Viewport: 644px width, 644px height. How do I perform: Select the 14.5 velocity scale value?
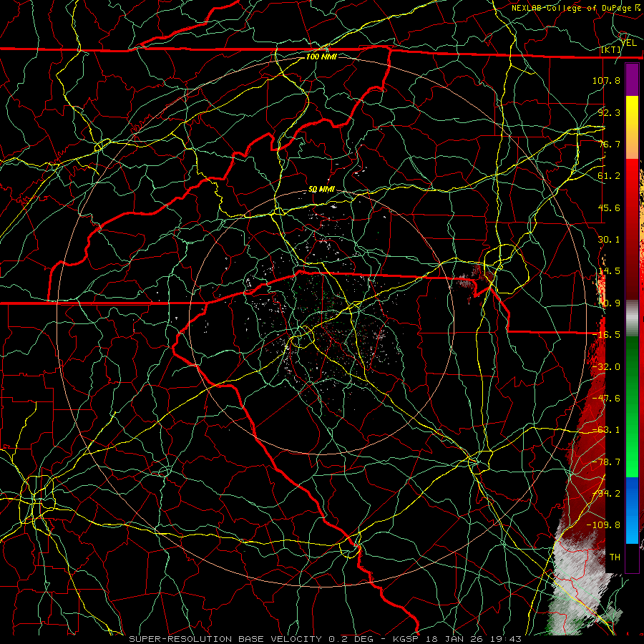[x=609, y=271]
